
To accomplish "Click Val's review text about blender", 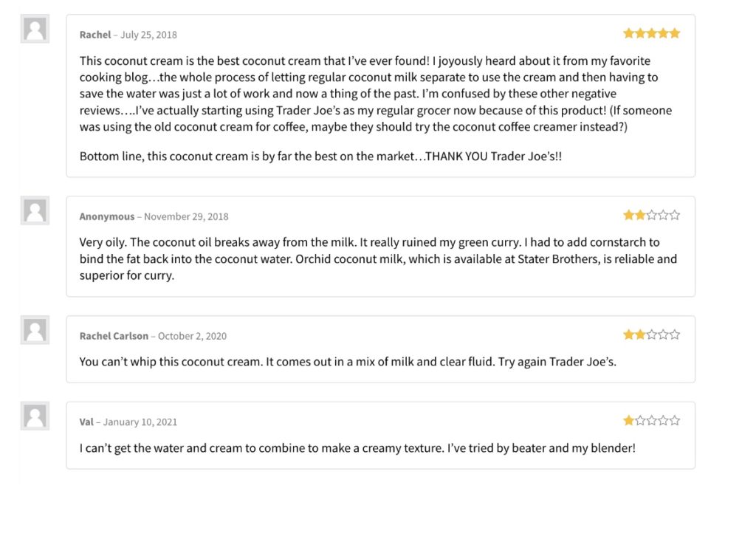I will (357, 448).
